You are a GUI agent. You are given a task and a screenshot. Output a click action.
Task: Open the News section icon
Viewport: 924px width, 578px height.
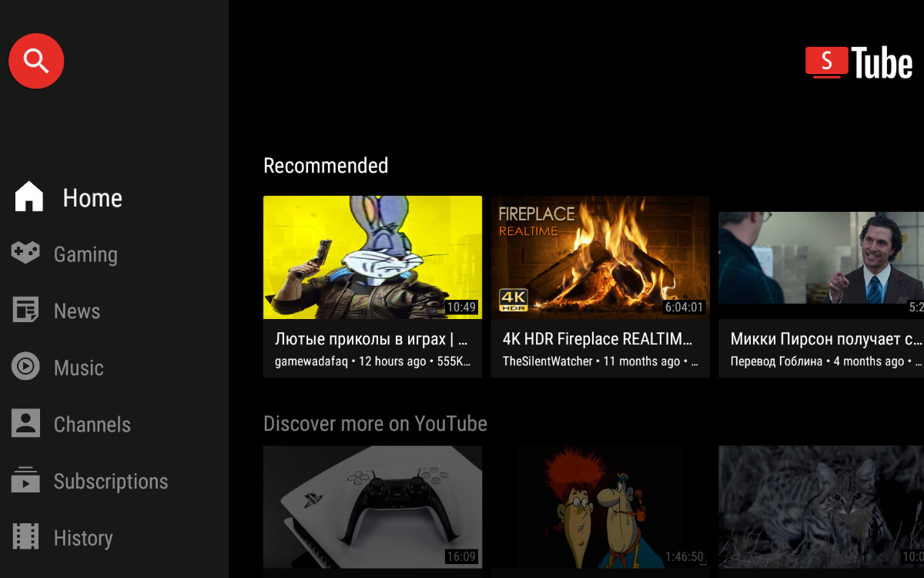click(x=25, y=311)
